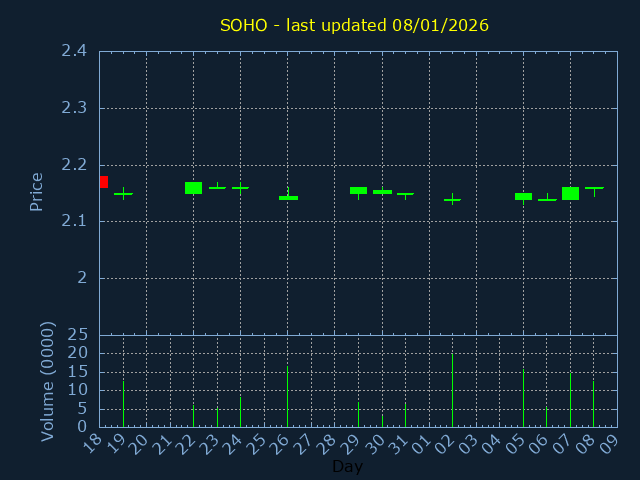Click the volume bar on day 07

click(x=570, y=400)
